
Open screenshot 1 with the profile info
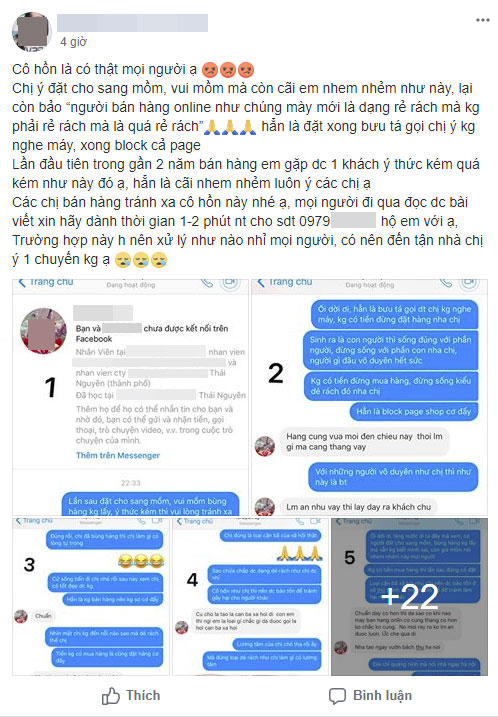click(130, 397)
